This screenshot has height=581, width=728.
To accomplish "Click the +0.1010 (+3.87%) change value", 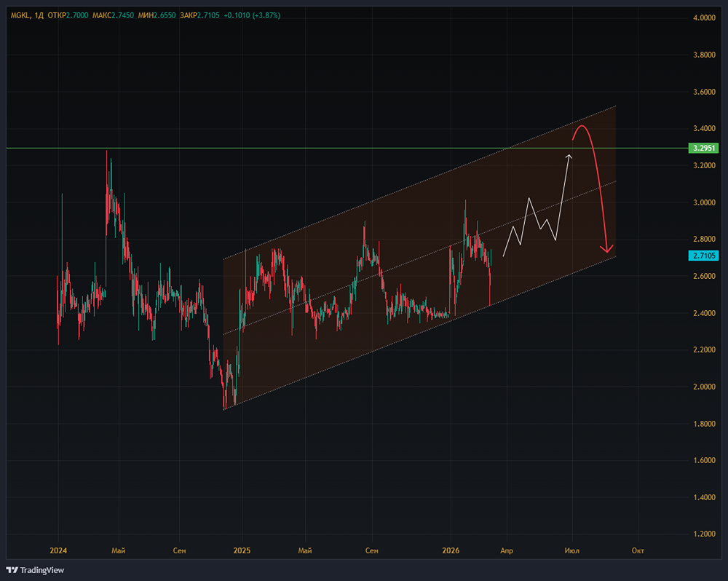I will point(252,15).
